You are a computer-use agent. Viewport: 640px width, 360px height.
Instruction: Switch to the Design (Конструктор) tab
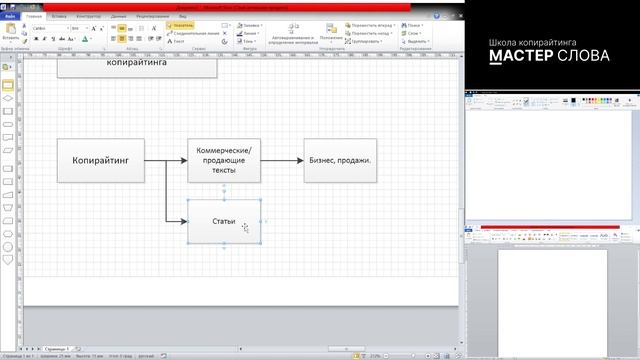point(89,16)
